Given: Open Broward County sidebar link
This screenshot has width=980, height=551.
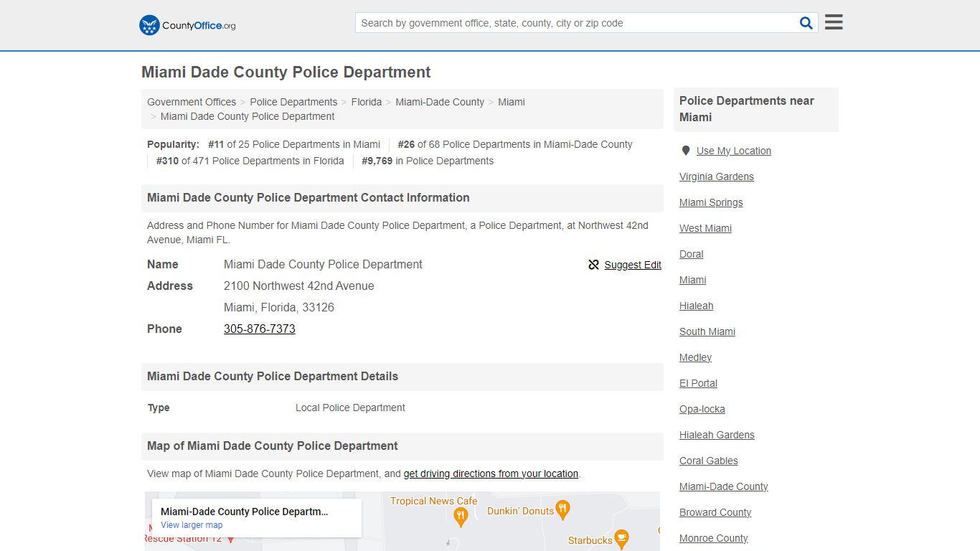Looking at the screenshot, I should pyautogui.click(x=715, y=512).
